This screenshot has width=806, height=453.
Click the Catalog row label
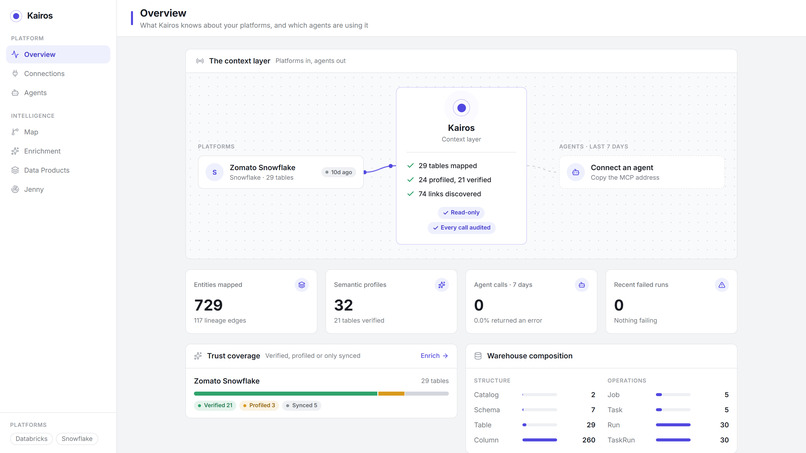486,395
